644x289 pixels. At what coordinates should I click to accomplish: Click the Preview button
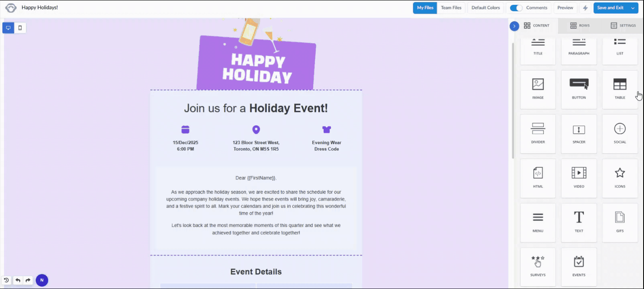pos(565,8)
